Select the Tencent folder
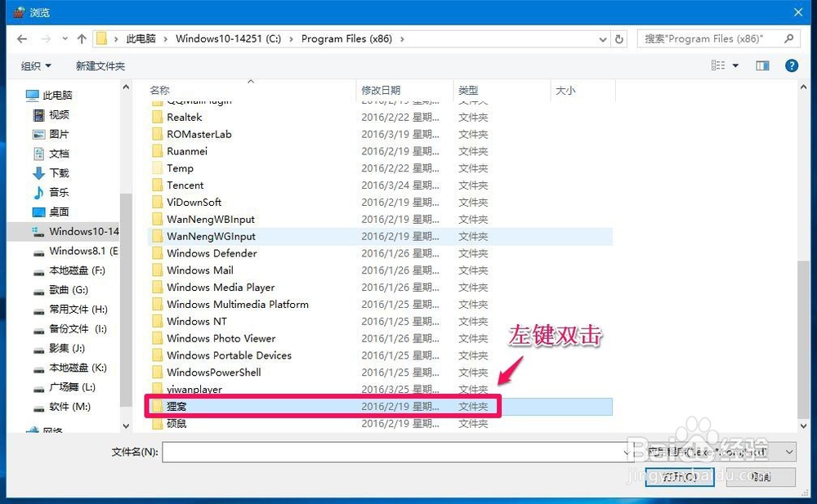The height and width of the screenshot is (504, 817). click(x=185, y=185)
